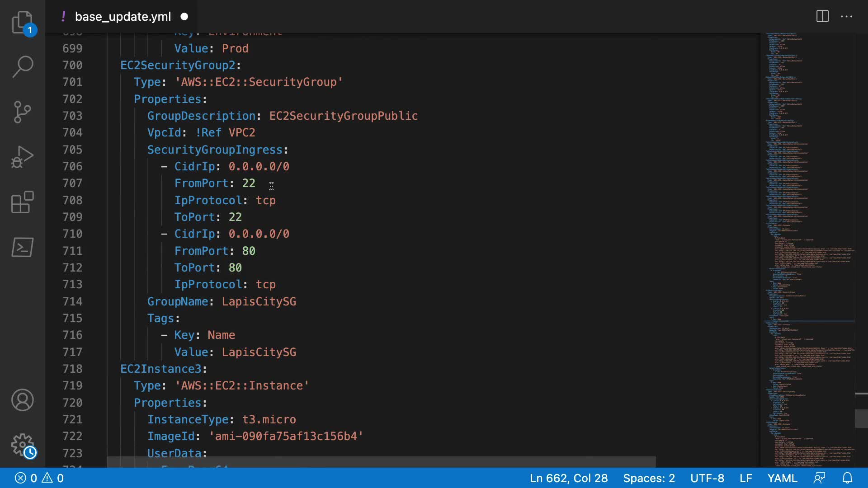868x488 pixels.
Task: Open the More Actions ellipsis menu
Action: coord(846,17)
